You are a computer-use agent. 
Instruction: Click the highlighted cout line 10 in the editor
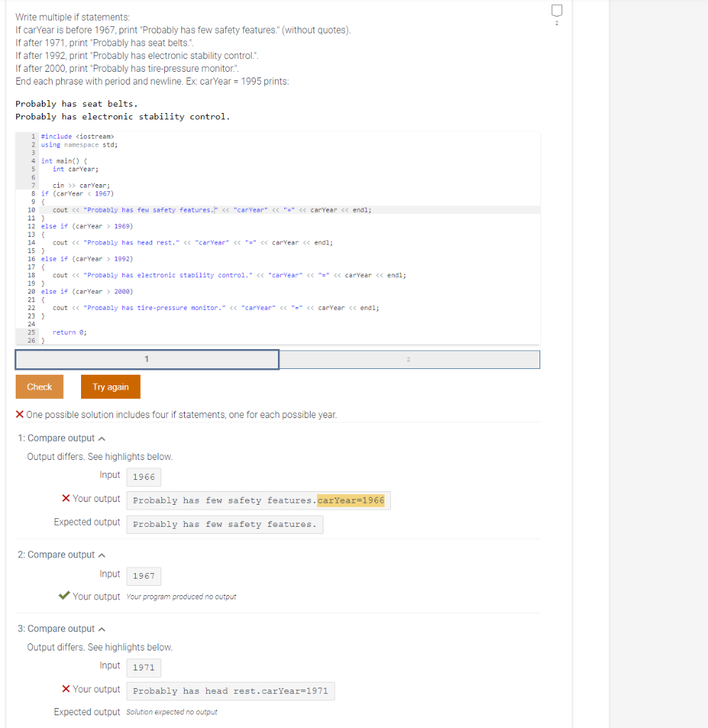tap(213, 209)
